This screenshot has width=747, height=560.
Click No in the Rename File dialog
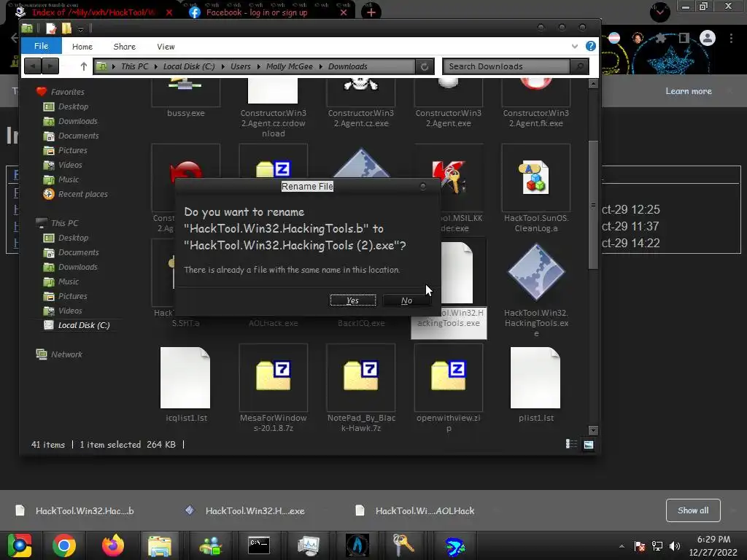click(406, 300)
